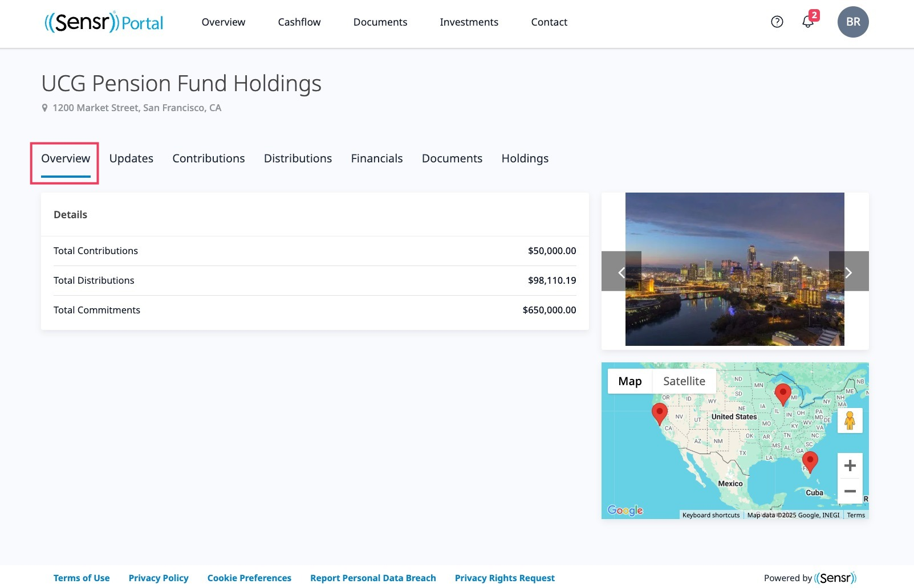Click the Mexico map label
Viewport: 914px width, 588px height.
pyautogui.click(x=730, y=483)
